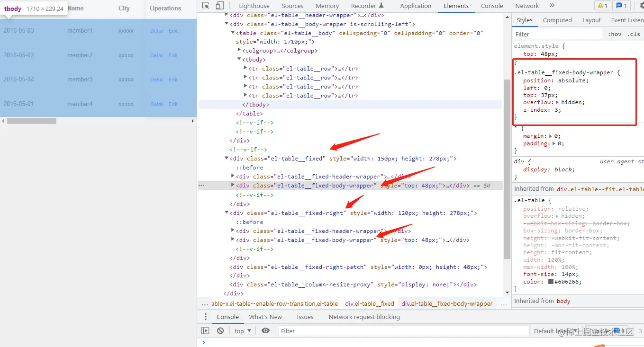Click the page's horizontal scrollbar thumb
This screenshot has height=347, width=644.
31,121
